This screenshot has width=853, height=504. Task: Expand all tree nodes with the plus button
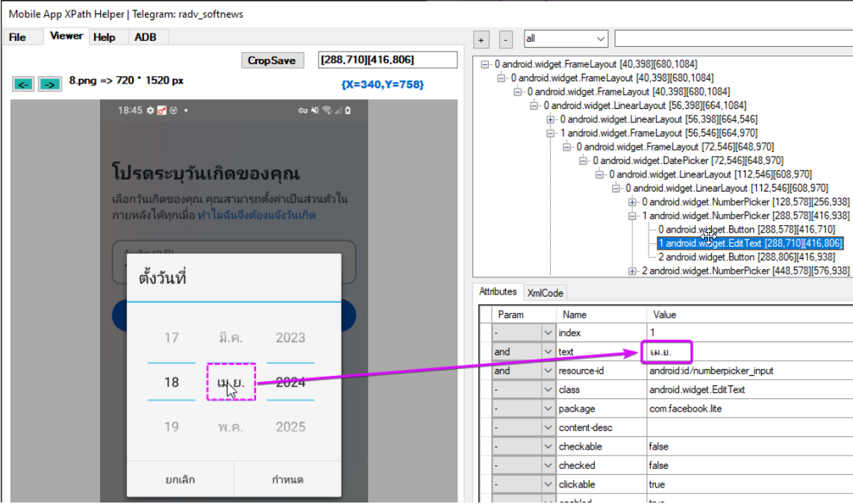tap(481, 40)
